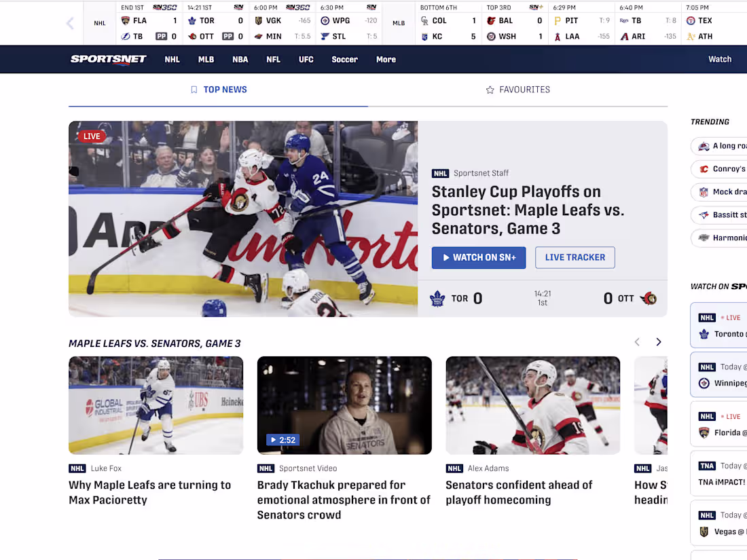The image size is (747, 560).
Task: Open the MLB menu in navigation bar
Action: [x=206, y=60]
